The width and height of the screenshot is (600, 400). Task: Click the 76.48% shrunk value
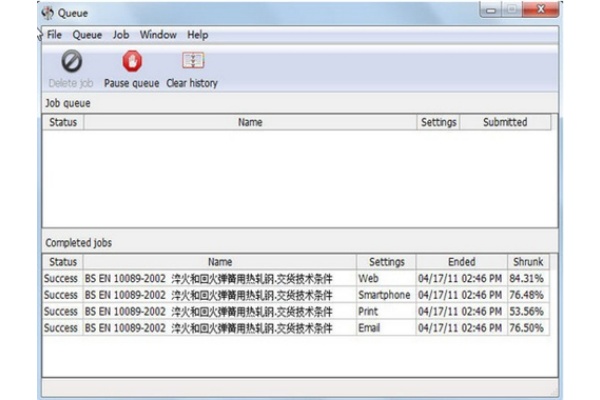point(526,295)
